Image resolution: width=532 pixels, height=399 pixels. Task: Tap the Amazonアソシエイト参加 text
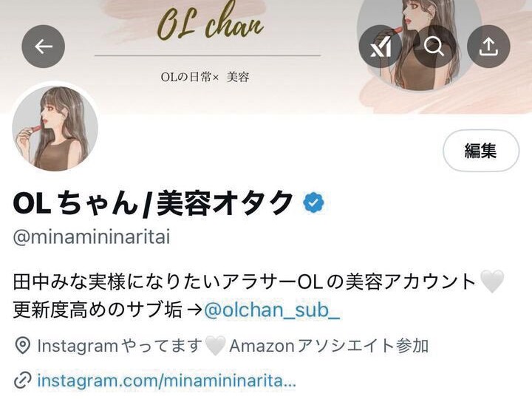click(329, 346)
